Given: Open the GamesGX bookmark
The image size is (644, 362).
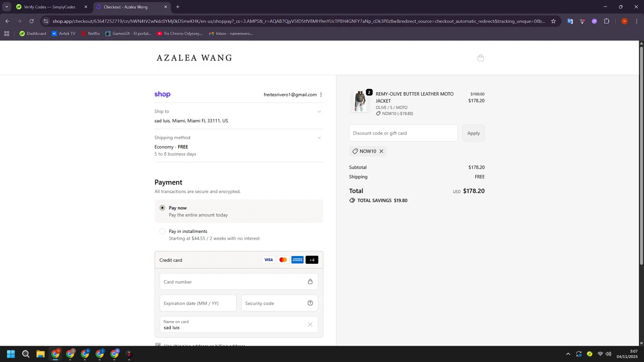Looking at the screenshot, I should (x=128, y=33).
